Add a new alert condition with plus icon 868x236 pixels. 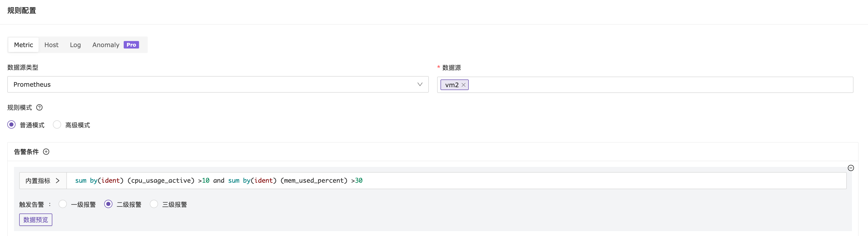click(46, 151)
